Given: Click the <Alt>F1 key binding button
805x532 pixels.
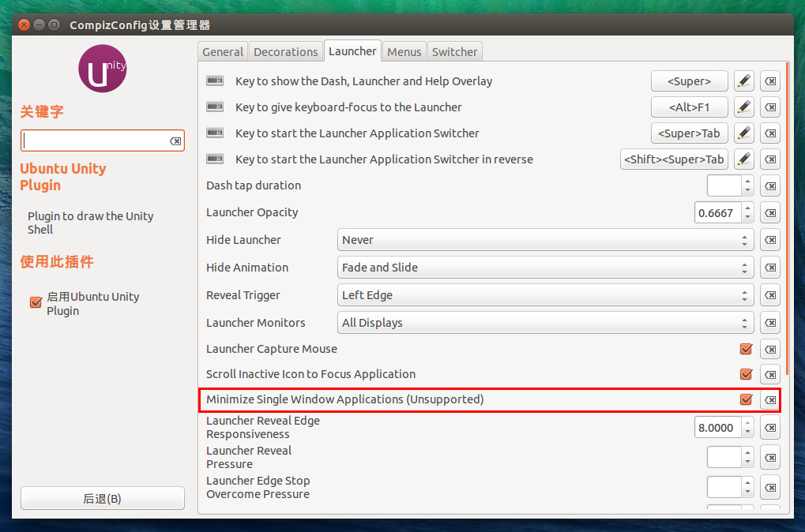Looking at the screenshot, I should [x=690, y=107].
